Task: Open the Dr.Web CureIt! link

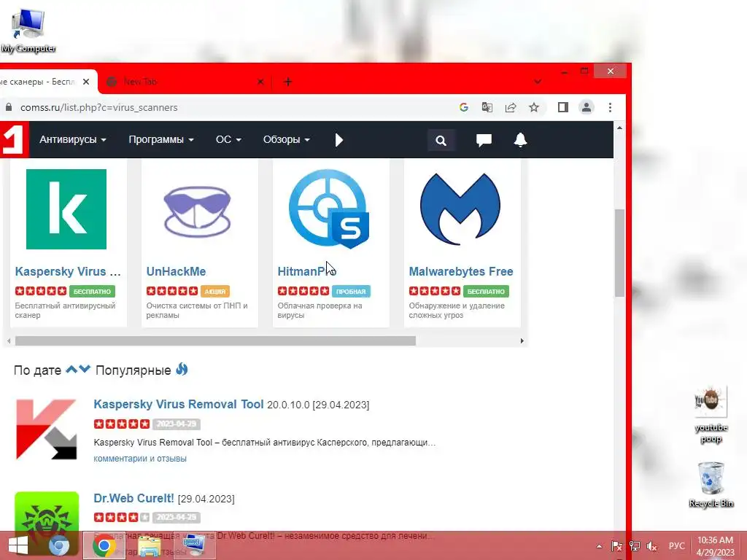Action: click(x=134, y=499)
